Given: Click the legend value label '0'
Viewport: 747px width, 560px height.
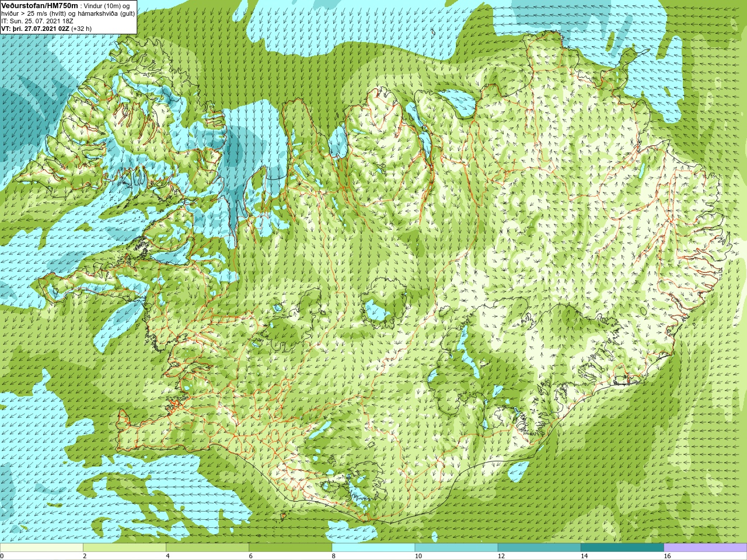Looking at the screenshot, I should [2, 556].
